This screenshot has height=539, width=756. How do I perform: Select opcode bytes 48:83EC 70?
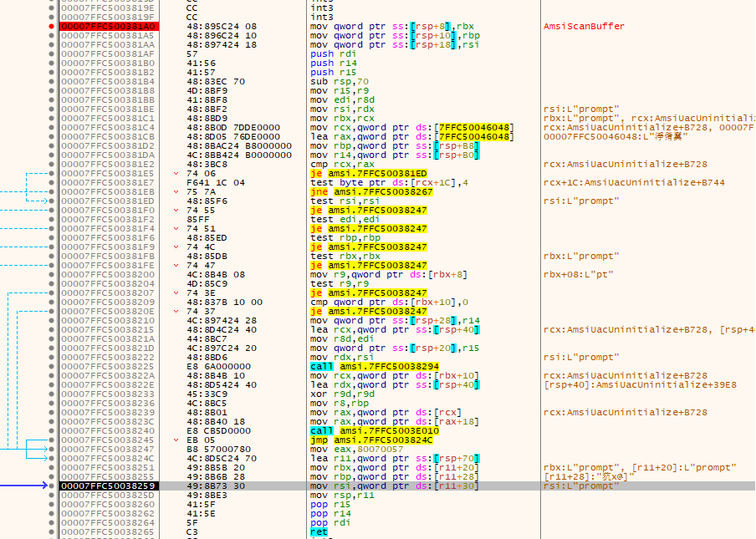[x=216, y=81]
